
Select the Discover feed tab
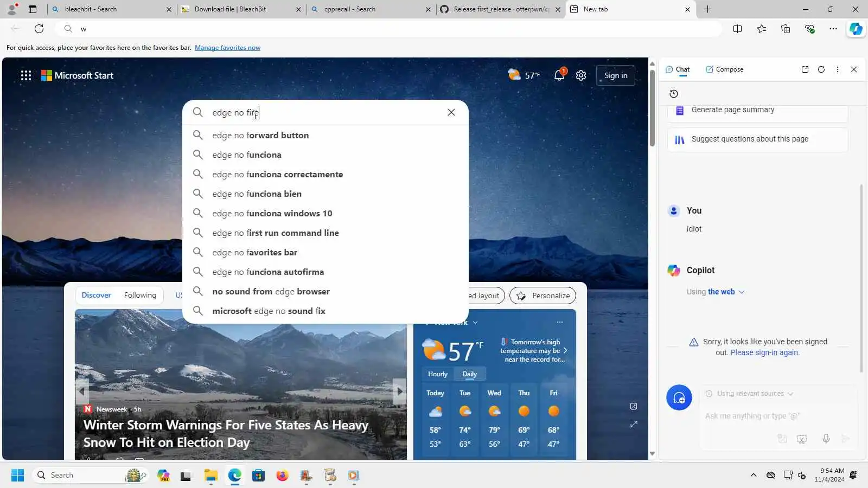pos(96,295)
